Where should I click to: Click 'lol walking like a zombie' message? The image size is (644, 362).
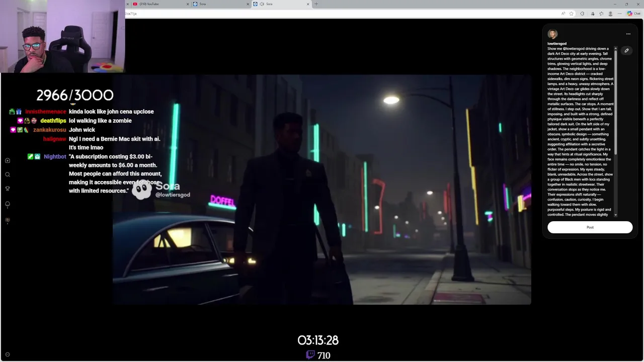coord(100,121)
